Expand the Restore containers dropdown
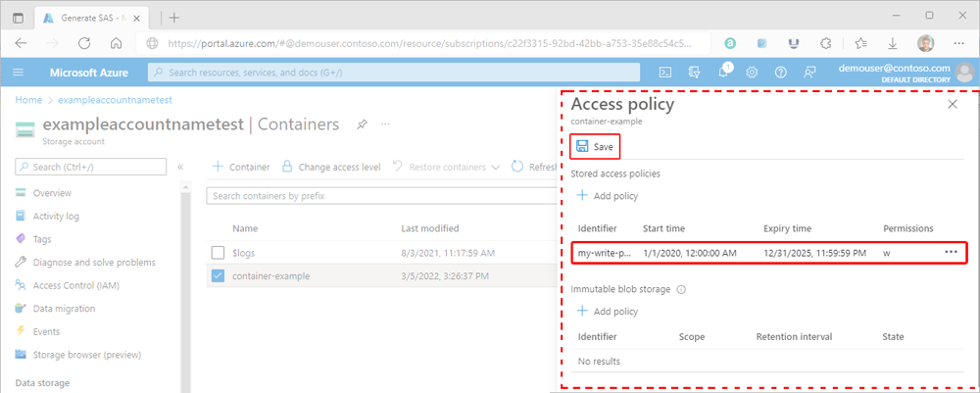 click(x=496, y=167)
